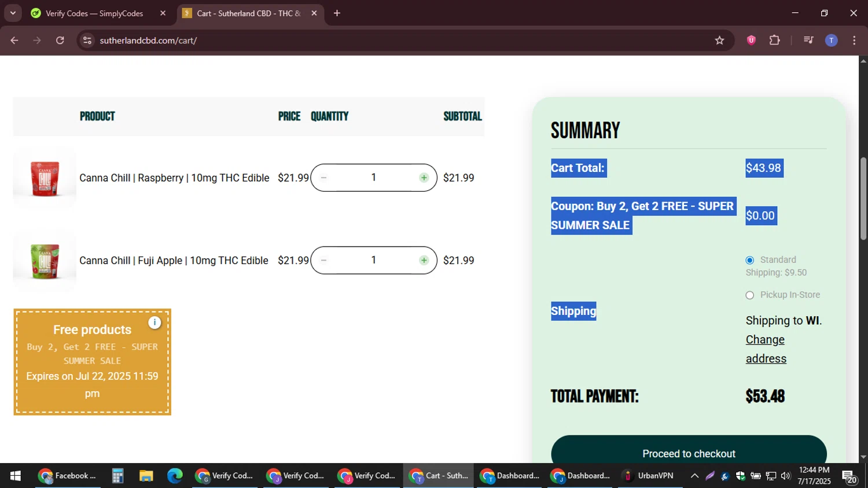Decrease Raspberry edible quantity with minus icon
The height and width of the screenshot is (488, 868).
pos(323,178)
